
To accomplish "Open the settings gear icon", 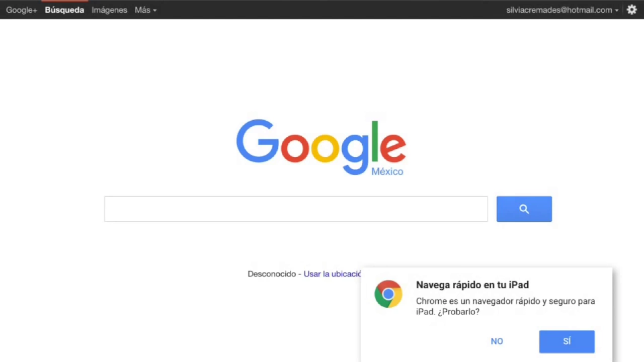I will pyautogui.click(x=632, y=10).
